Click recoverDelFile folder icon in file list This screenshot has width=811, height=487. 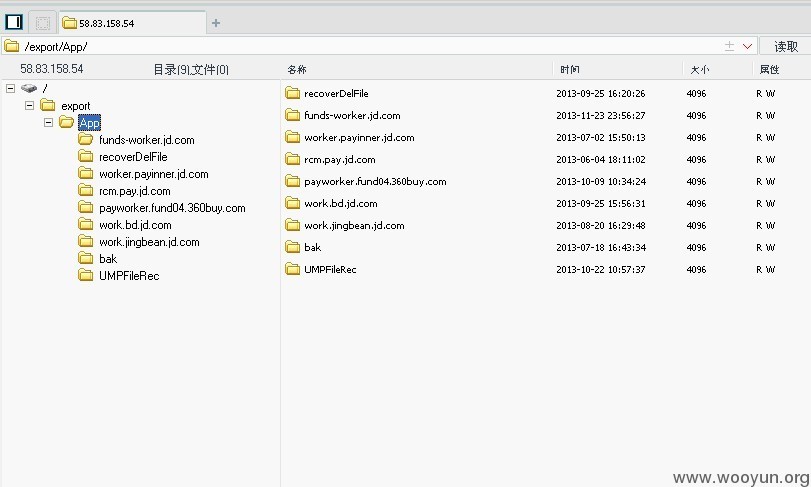293,93
